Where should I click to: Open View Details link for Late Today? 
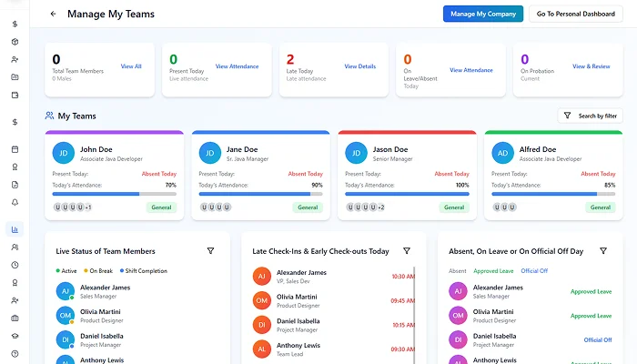(359, 66)
